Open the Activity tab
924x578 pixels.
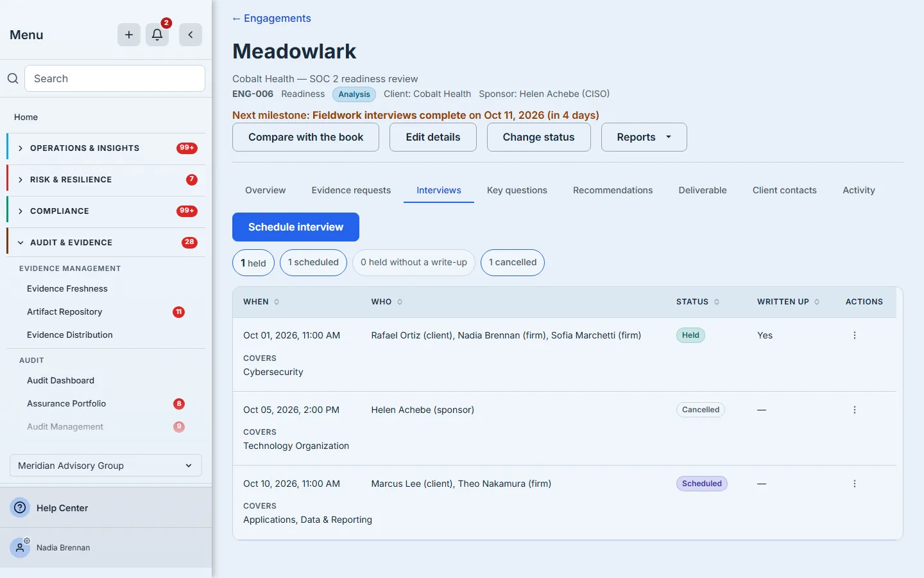(x=859, y=190)
